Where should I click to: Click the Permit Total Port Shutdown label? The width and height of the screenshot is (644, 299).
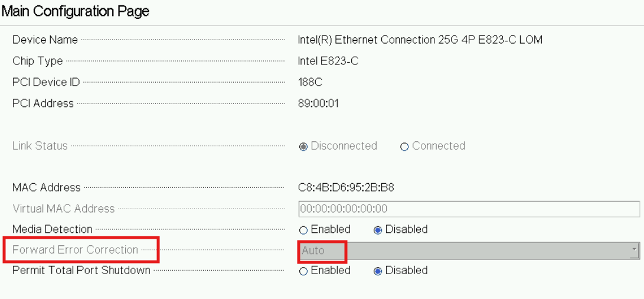(81, 271)
